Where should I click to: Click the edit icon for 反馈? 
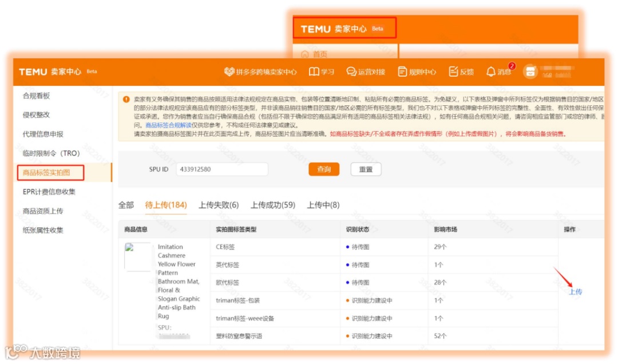tap(453, 72)
